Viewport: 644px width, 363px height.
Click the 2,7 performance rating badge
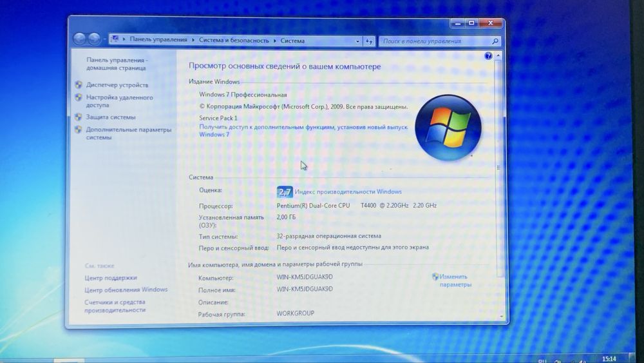tap(285, 191)
